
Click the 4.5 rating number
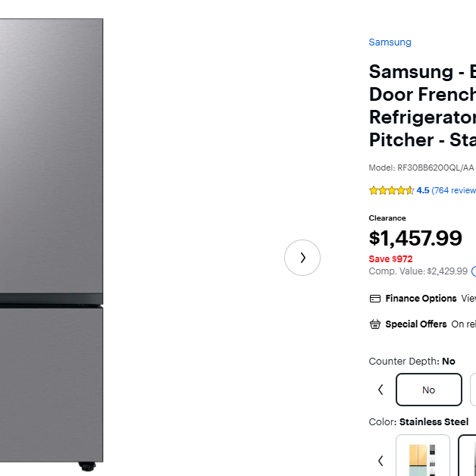coord(423,190)
